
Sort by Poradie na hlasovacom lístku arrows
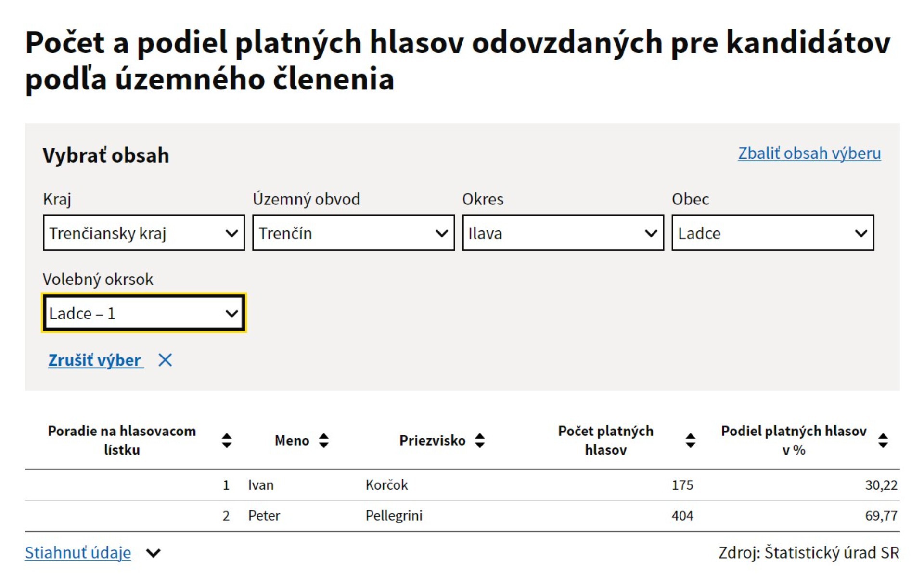coord(227,440)
